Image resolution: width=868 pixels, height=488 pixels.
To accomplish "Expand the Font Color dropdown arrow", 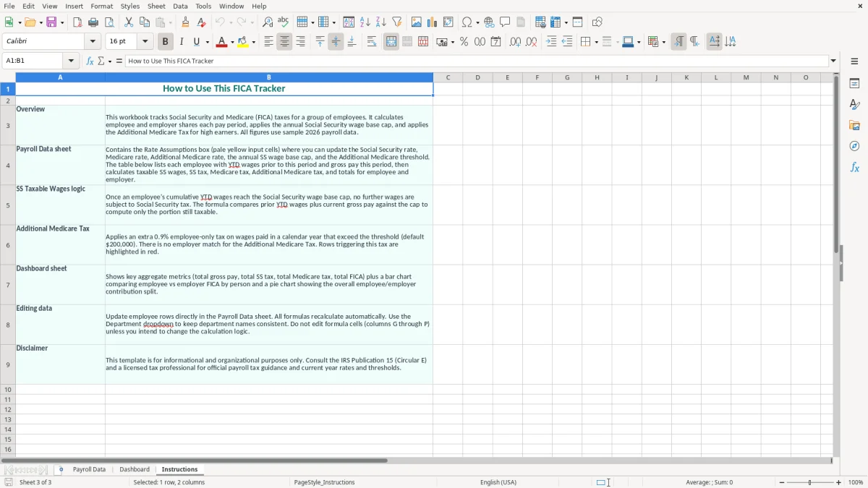I will tap(231, 42).
